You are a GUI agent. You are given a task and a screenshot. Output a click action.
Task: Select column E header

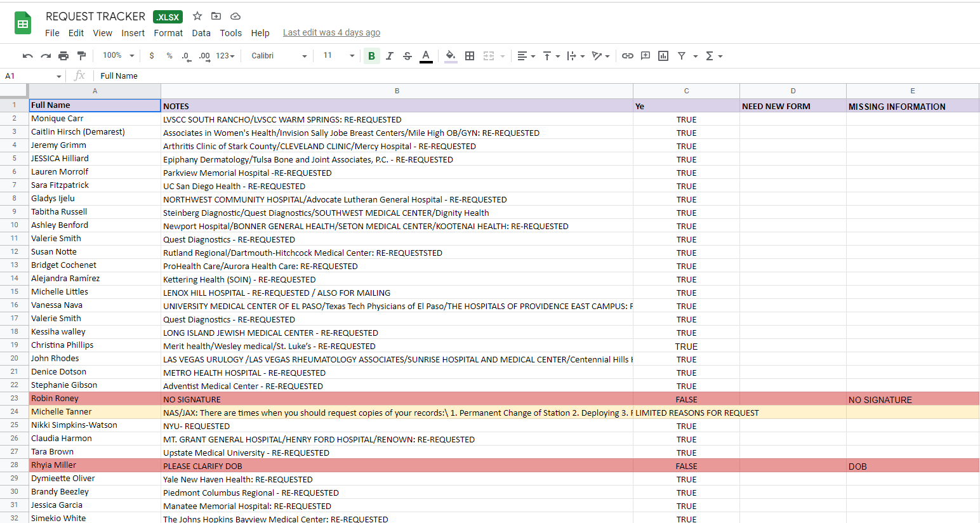click(x=913, y=91)
